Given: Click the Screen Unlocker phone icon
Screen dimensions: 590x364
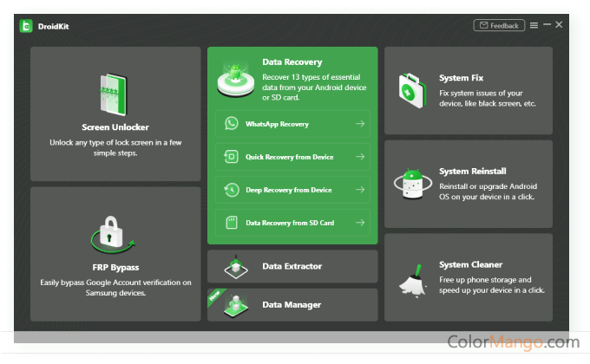Looking at the screenshot, I should [x=115, y=94].
